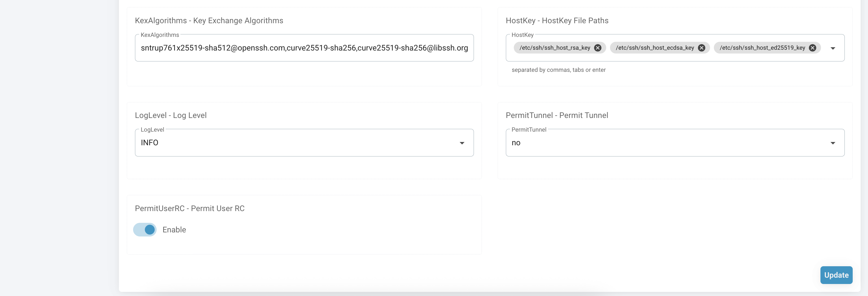Expand the LogLevel dropdown arrow
The height and width of the screenshot is (296, 868).
[x=462, y=143]
